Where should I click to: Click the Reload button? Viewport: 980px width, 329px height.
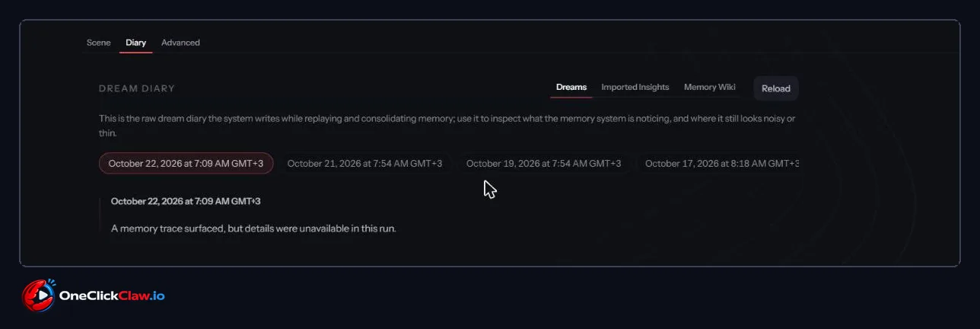(x=776, y=88)
